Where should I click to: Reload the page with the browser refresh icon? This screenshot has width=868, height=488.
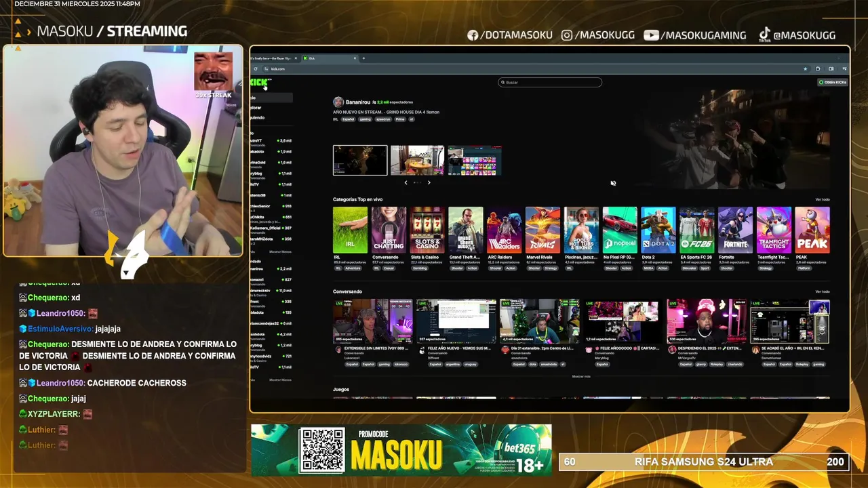pos(256,68)
